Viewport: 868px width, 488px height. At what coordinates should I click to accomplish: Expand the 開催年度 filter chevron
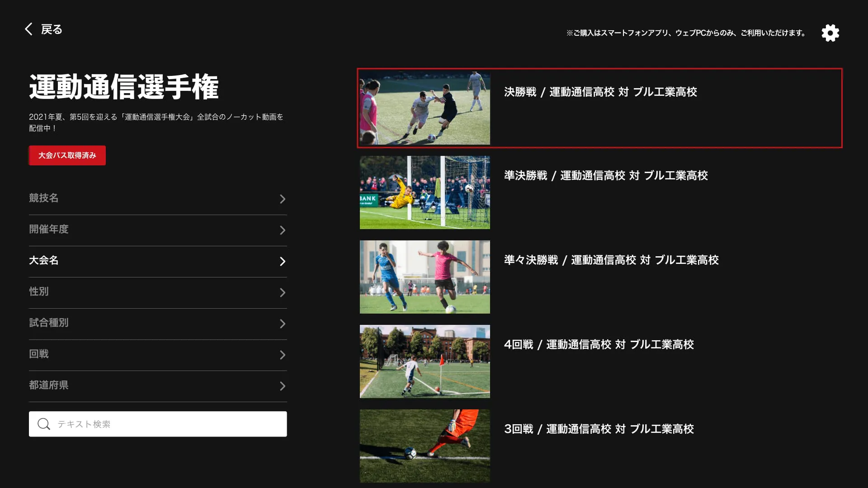[x=282, y=230]
